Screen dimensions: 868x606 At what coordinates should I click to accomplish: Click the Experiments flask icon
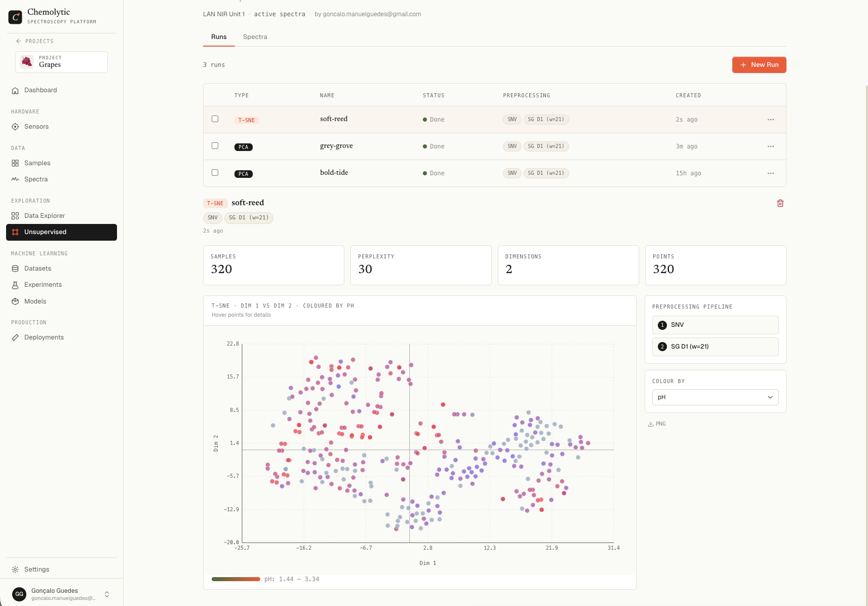pyautogui.click(x=15, y=285)
